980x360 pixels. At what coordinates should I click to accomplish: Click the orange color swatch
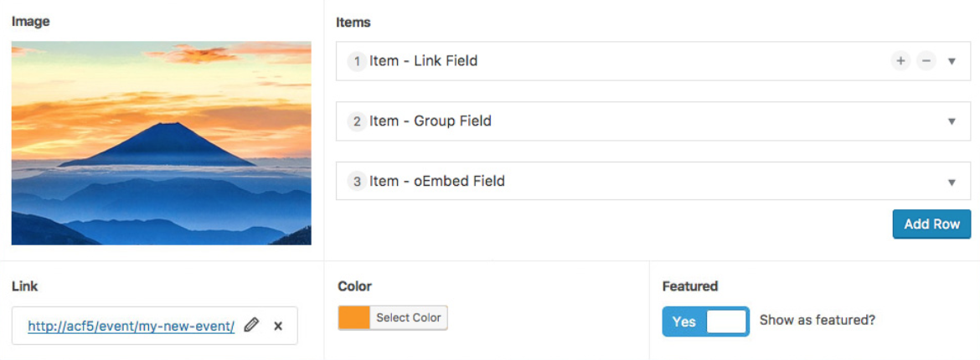coord(353,318)
